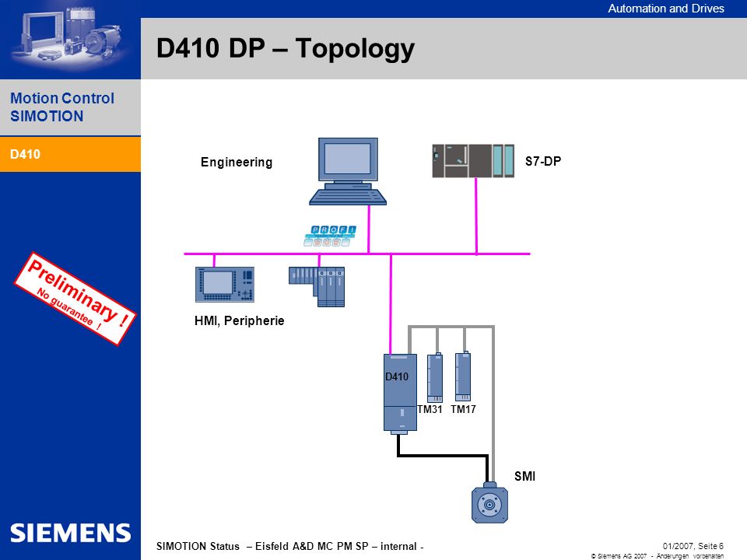The image size is (747, 560).
Task: Click the SIEMENS logo in the sidebar
Action: (71, 533)
